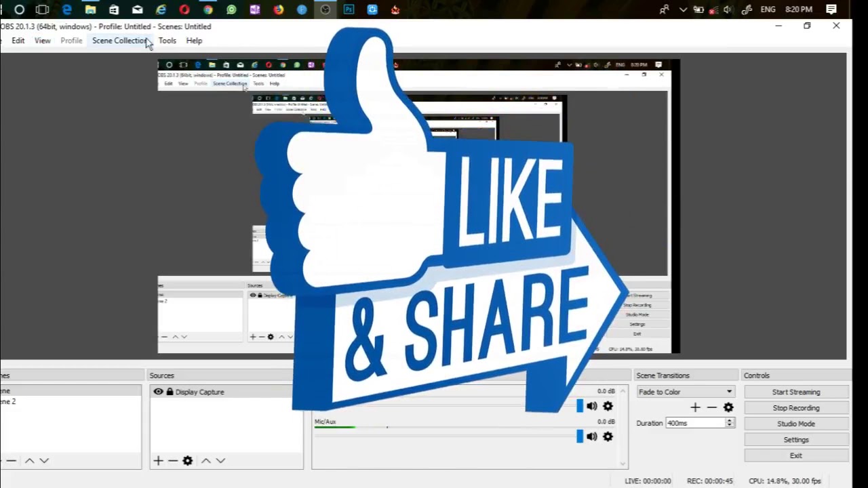This screenshot has height=488, width=868.
Task: Add a new source with the plus icon
Action: click(158, 460)
